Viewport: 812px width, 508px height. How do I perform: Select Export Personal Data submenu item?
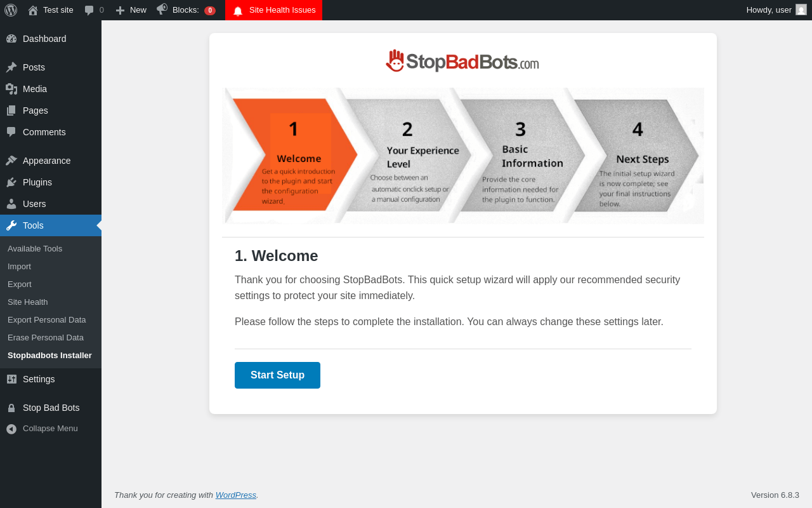click(x=47, y=319)
